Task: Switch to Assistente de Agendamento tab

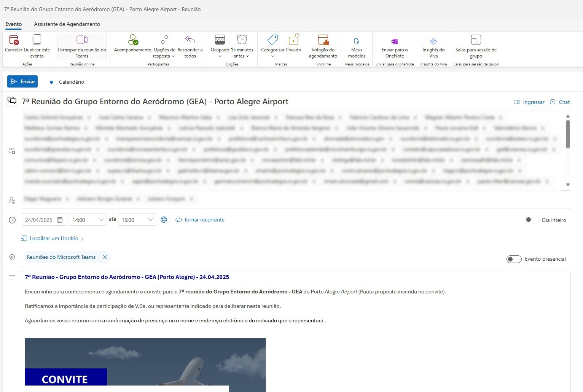Action: click(67, 24)
